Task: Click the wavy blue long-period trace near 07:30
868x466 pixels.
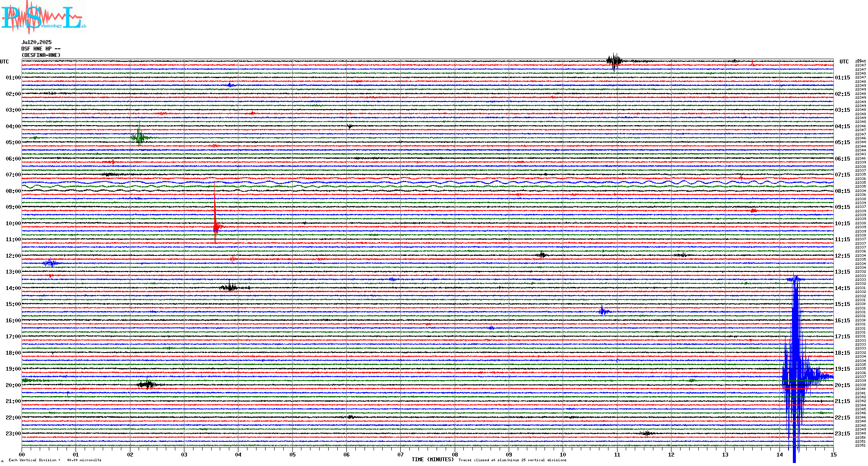Action: 428,183
